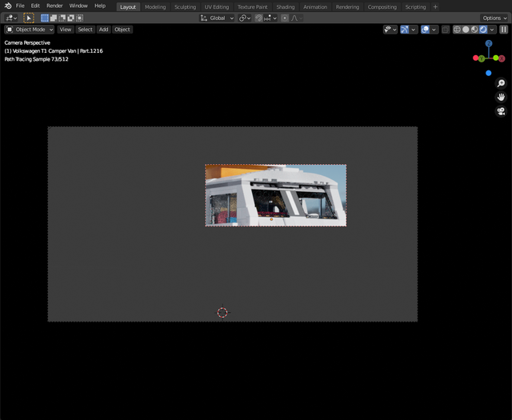Open the viewport View menu

point(66,30)
